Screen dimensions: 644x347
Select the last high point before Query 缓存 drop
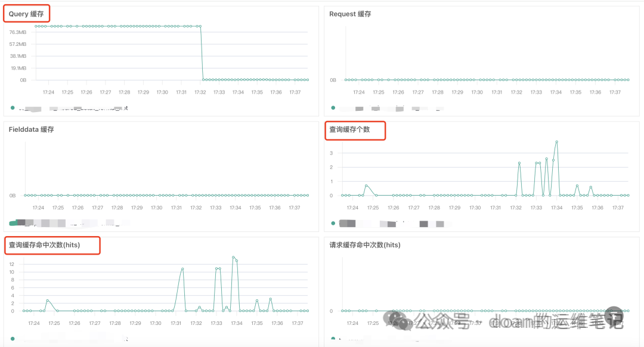pyautogui.click(x=200, y=26)
